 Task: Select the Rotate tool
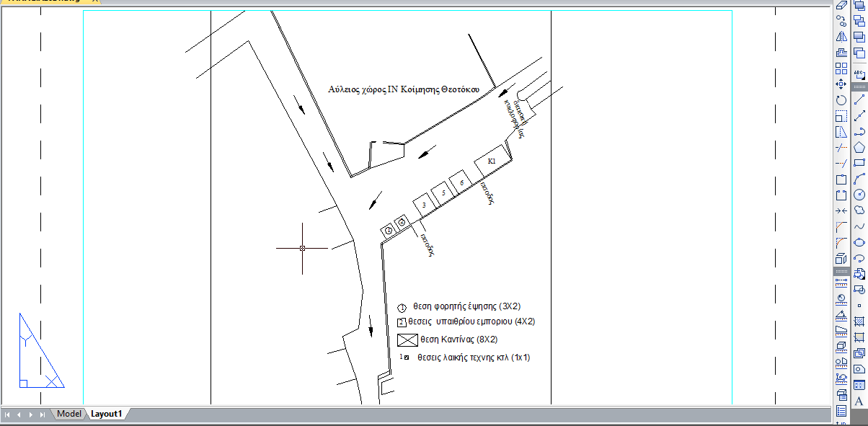point(841,100)
